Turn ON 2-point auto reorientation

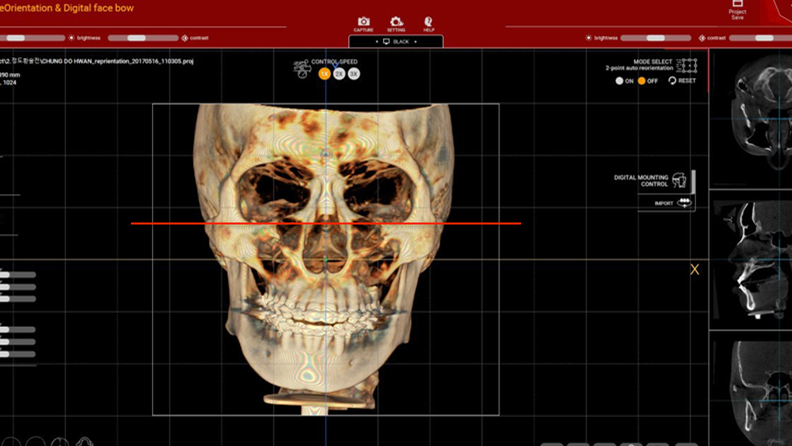click(x=620, y=81)
